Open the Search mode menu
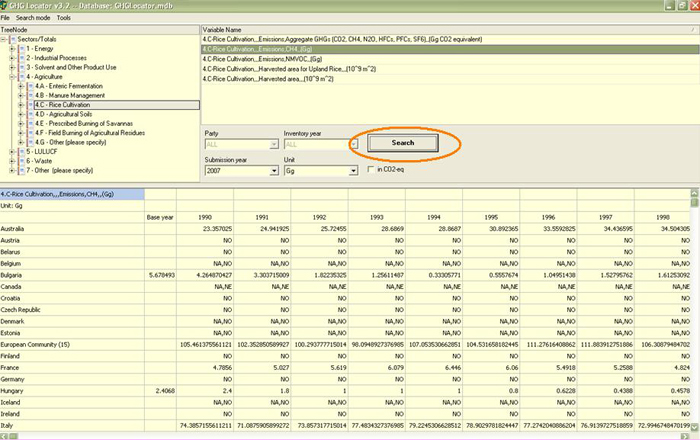Viewport: 700px width, 440px height. pos(31,18)
